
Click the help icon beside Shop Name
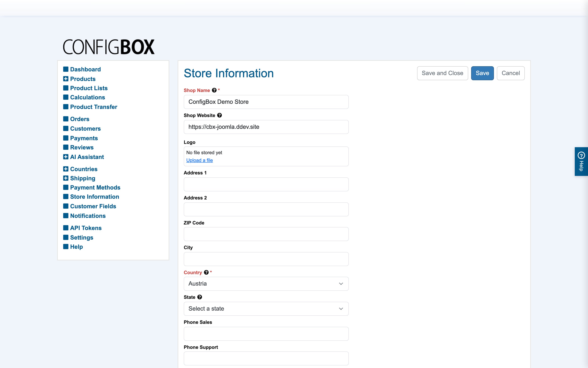pyautogui.click(x=214, y=90)
